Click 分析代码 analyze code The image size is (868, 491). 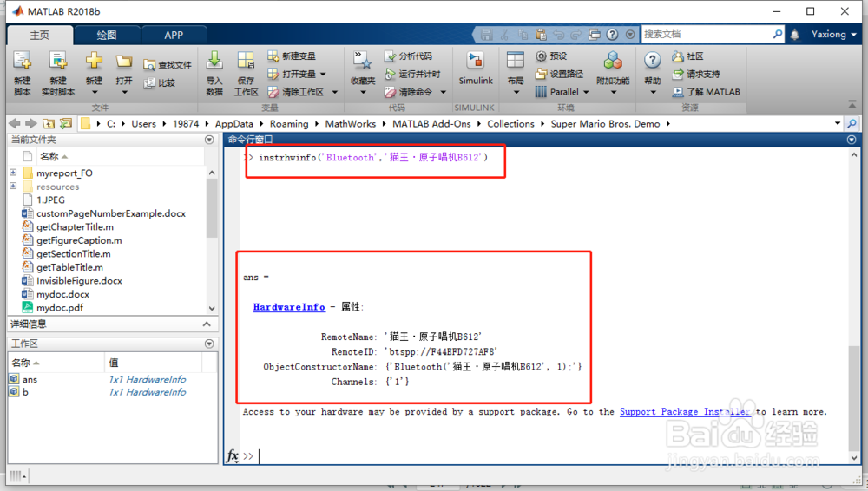409,56
